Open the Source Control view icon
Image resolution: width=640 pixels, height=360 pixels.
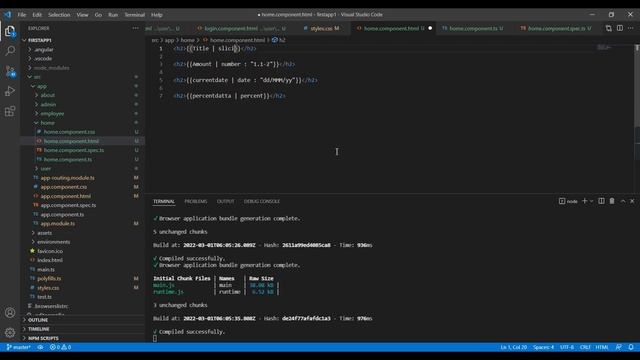10,71
